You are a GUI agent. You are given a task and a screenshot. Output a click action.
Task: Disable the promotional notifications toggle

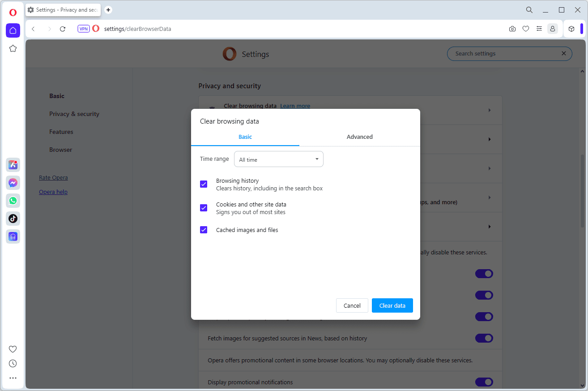point(484,382)
